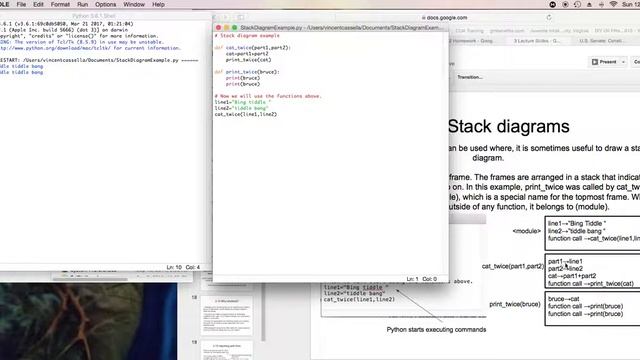The image size is (640, 360).
Task: Click the '# Stack diagram example' comment line
Action: pyautogui.click(x=247, y=36)
